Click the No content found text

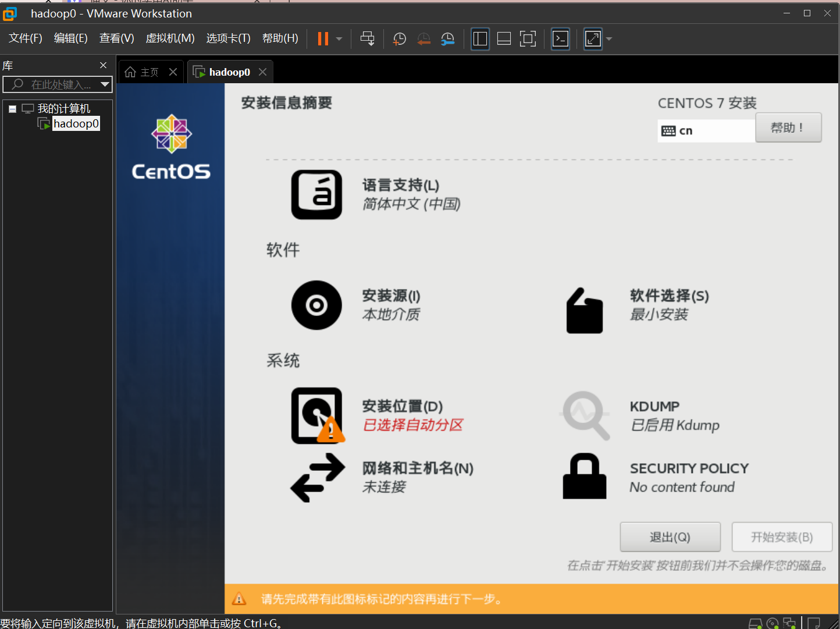coord(682,487)
